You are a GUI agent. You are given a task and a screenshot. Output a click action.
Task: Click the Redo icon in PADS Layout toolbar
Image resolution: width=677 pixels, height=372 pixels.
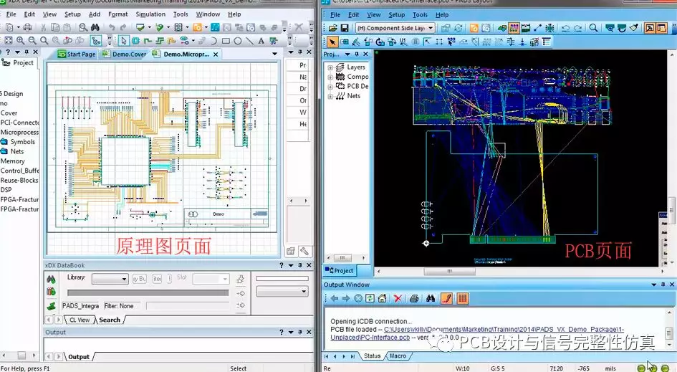[578, 28]
